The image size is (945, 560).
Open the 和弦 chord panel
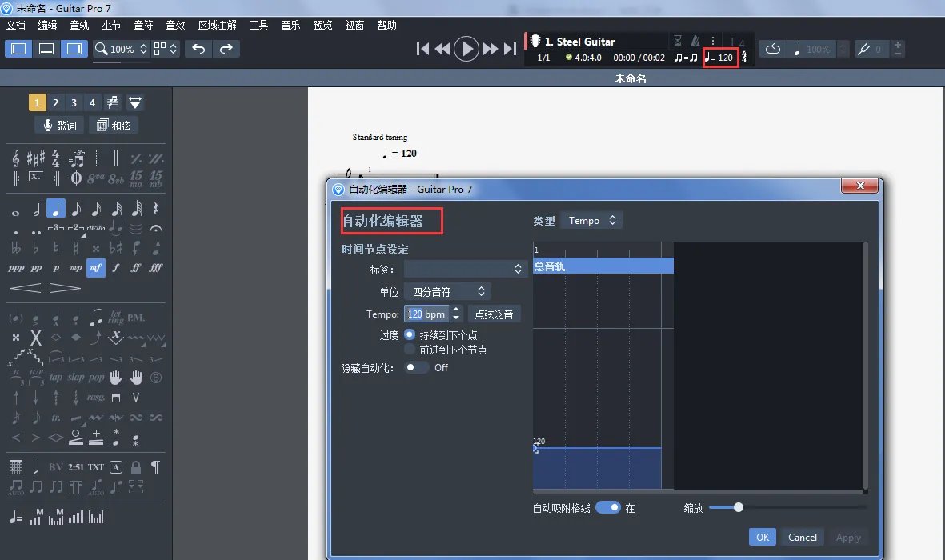point(114,125)
